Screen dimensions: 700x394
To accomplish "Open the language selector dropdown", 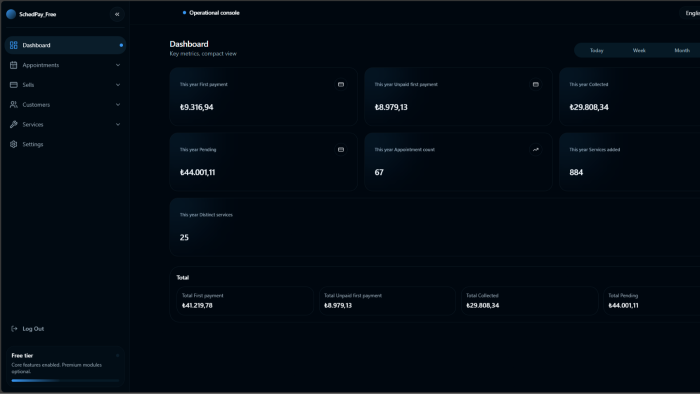I will (690, 13).
